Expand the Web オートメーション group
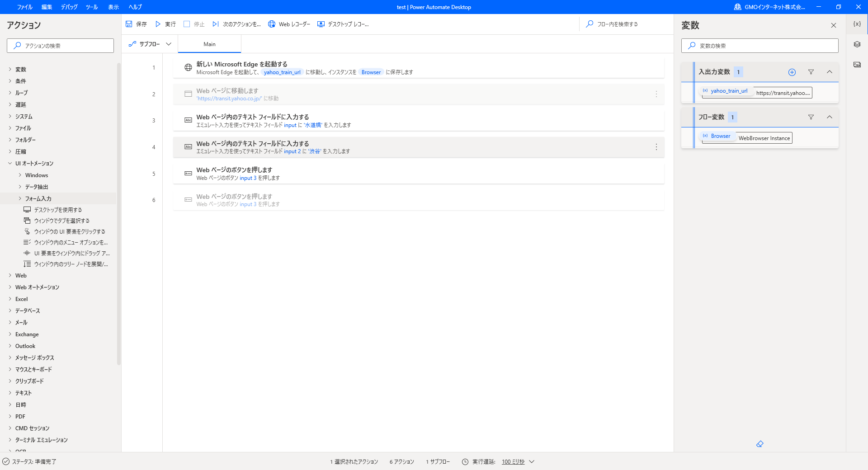Image resolution: width=868 pixels, height=470 pixels. 10,287
